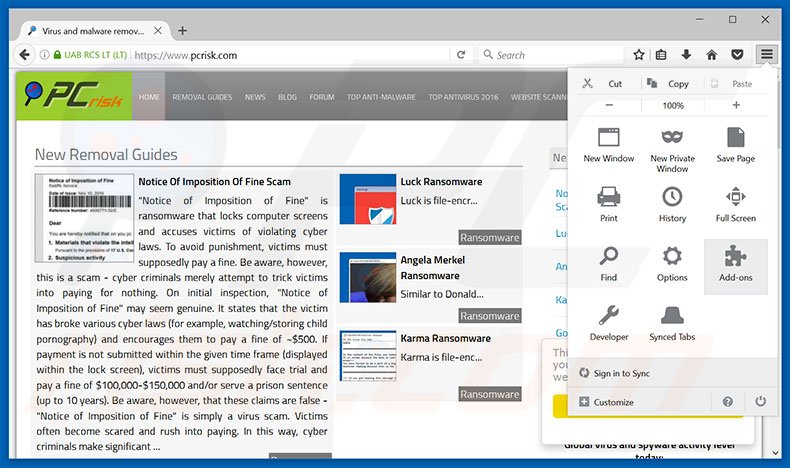Click the page scrollbar down arrow
The height and width of the screenshot is (468, 790).
(x=775, y=453)
